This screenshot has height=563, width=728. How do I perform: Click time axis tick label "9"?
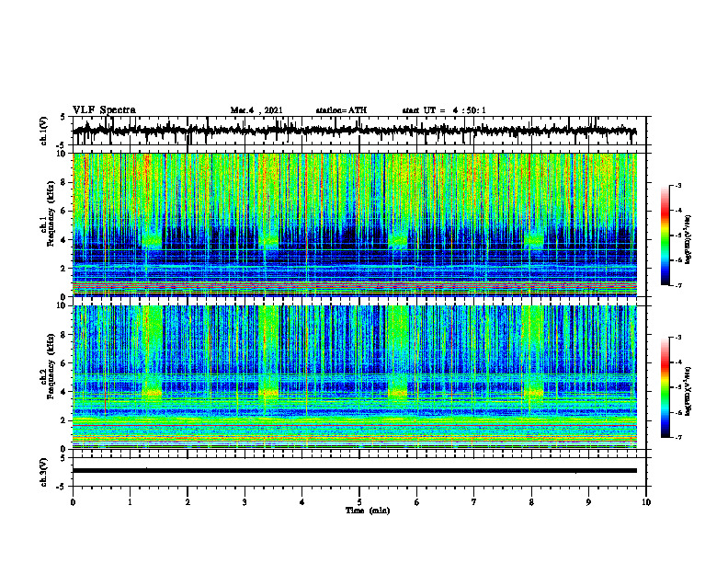point(588,502)
